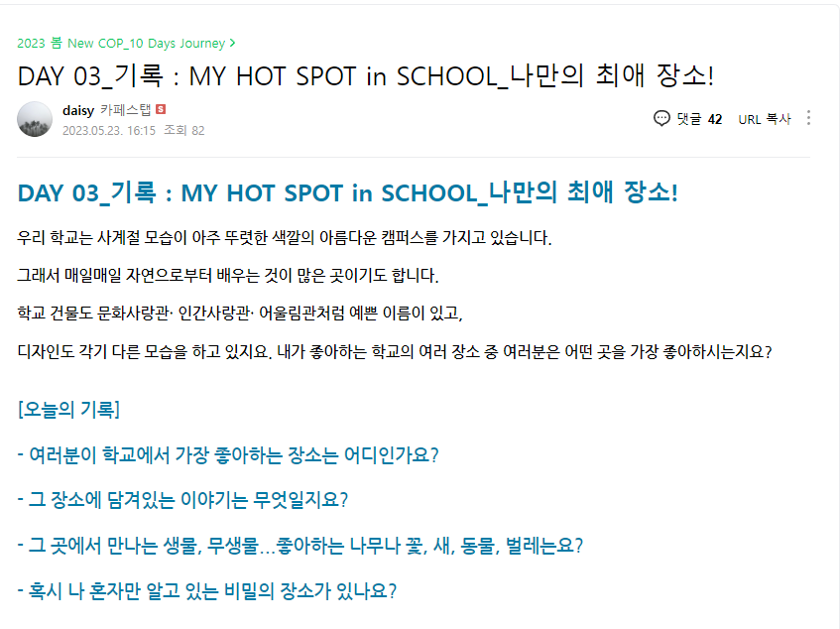Image resolution: width=840 pixels, height=629 pixels.
Task: Click the view count 조회 82
Action: tap(183, 131)
